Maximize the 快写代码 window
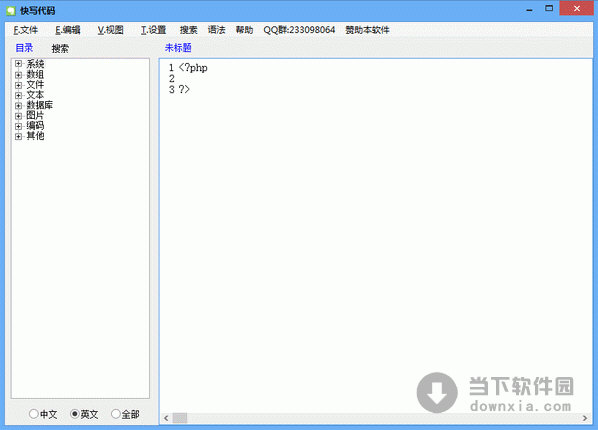598x430 pixels. tap(549, 8)
